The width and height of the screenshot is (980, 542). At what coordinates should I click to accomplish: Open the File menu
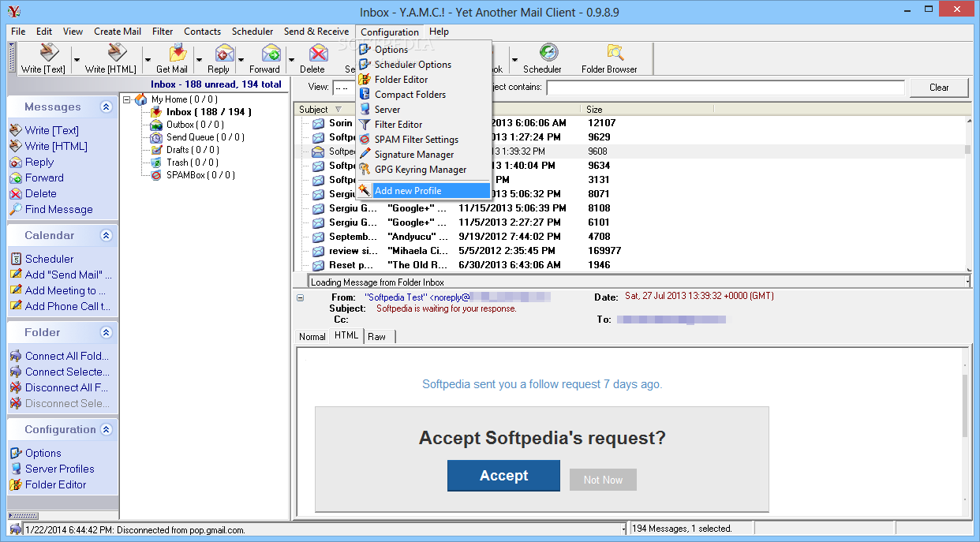click(18, 32)
